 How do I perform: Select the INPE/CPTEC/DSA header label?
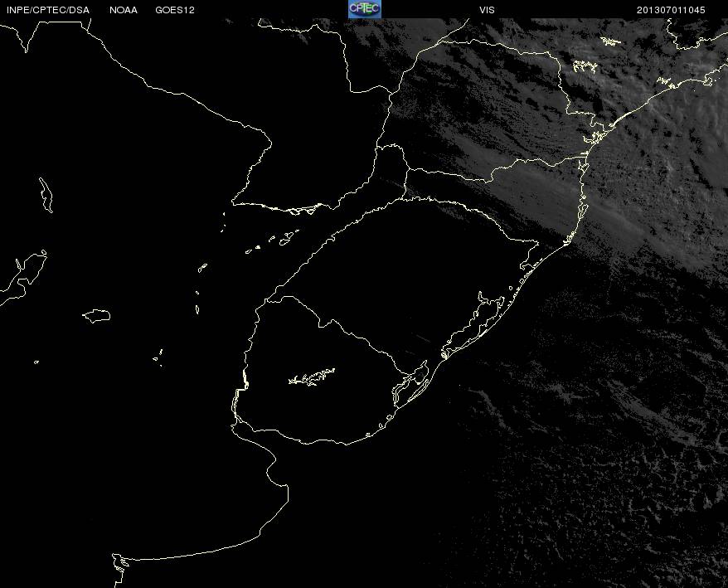point(48,10)
